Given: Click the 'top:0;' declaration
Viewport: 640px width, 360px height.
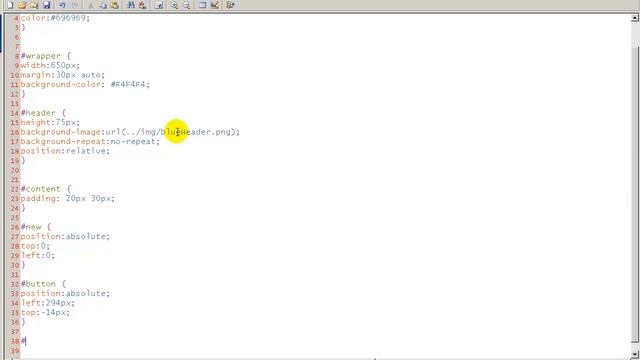Looking at the screenshot, I should click(35, 246).
